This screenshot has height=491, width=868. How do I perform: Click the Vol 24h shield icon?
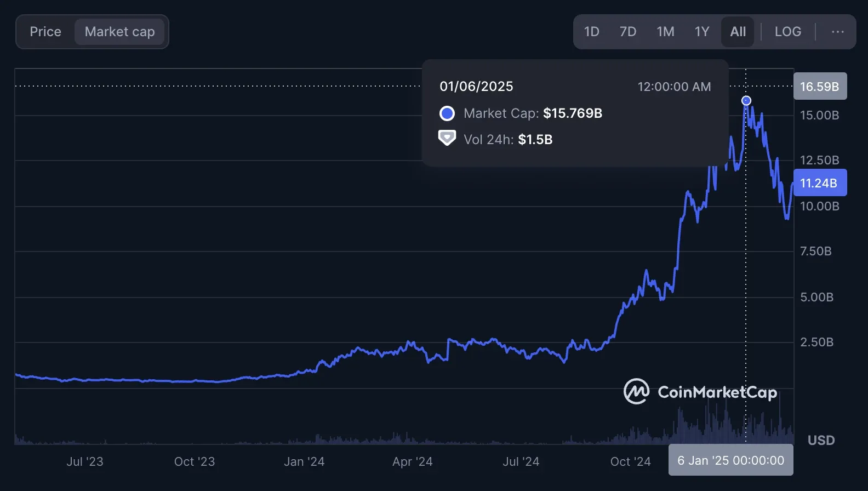tap(447, 138)
